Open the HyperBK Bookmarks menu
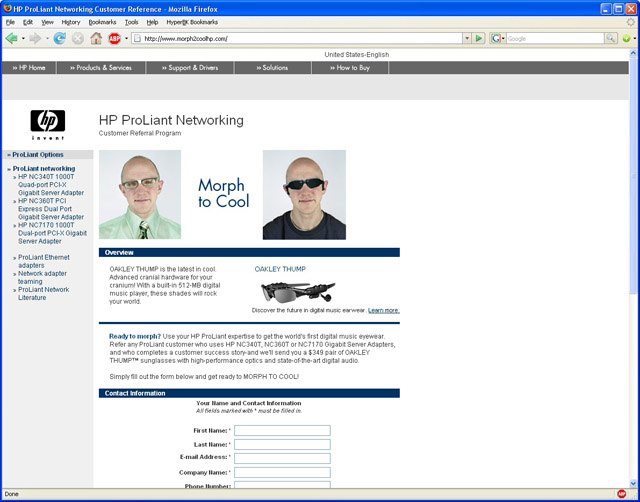 point(192,22)
